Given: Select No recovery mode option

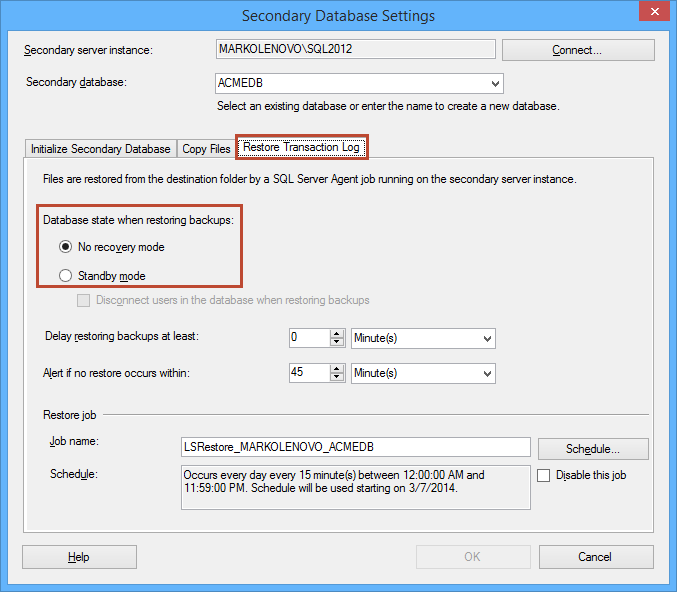Looking at the screenshot, I should (x=66, y=247).
